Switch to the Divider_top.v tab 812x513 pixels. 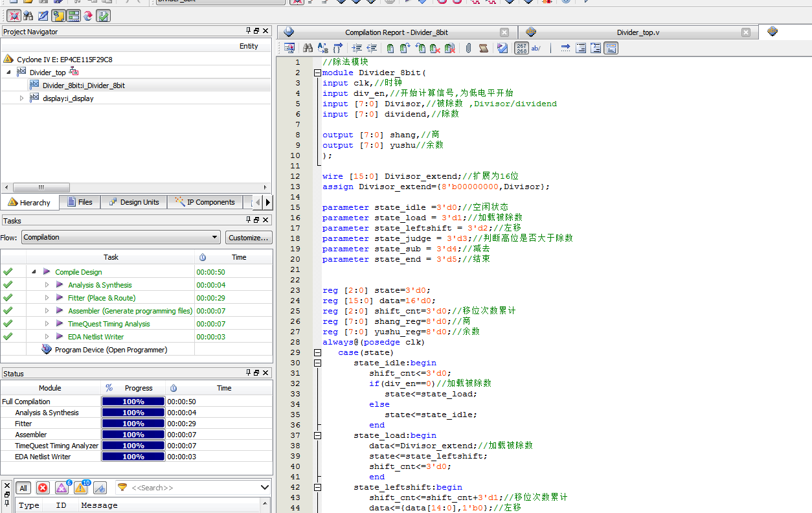[x=638, y=32]
